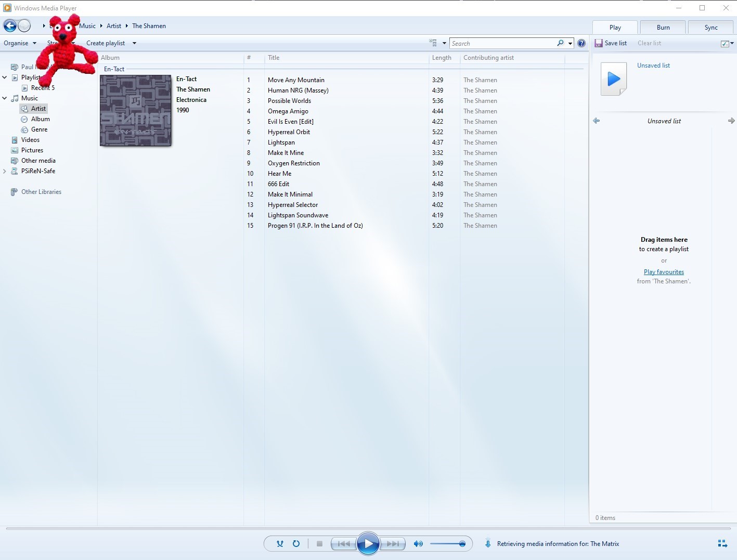Skip to the next track
Image resolution: width=737 pixels, height=560 pixels.
pyautogui.click(x=393, y=544)
